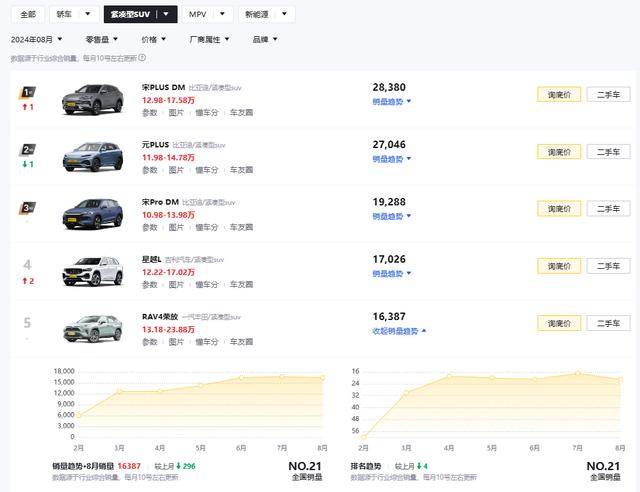Open the 宋Pro DM model title
640x492 pixels.
[160, 202]
